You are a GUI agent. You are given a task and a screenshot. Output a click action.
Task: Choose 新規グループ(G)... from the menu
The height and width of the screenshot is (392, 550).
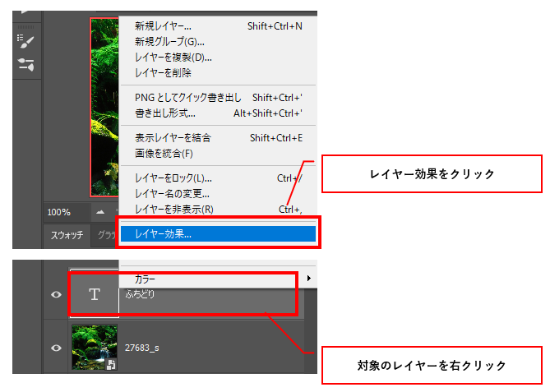pyautogui.click(x=169, y=42)
